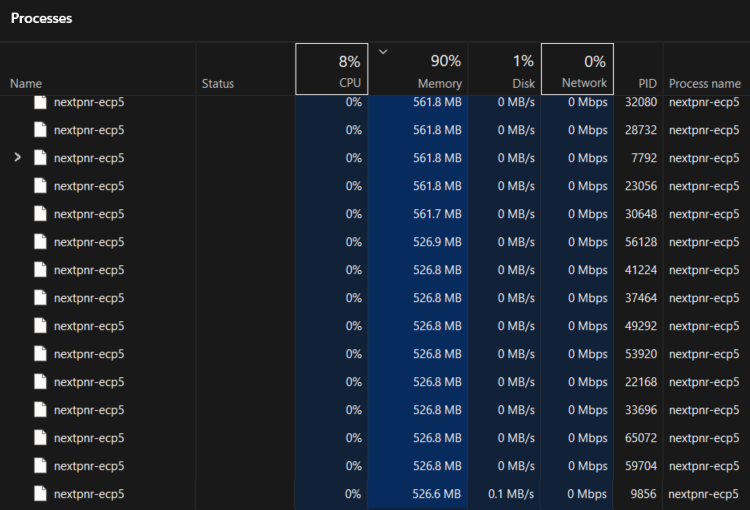Toggle the sort direction chevron above Memory
The width and height of the screenshot is (750, 510).
click(383, 51)
